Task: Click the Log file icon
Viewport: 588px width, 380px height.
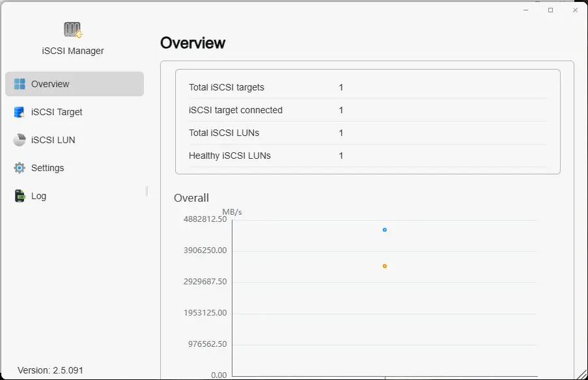Action: (20, 196)
